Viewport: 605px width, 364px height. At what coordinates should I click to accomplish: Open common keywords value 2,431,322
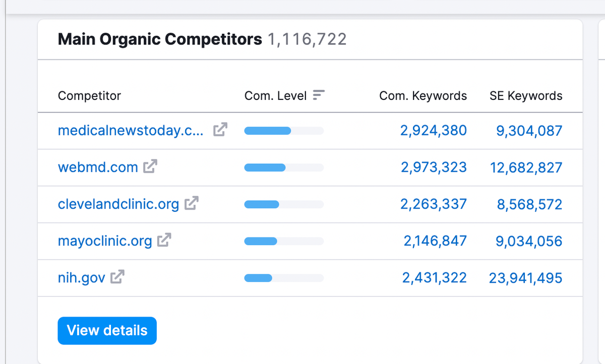(435, 278)
